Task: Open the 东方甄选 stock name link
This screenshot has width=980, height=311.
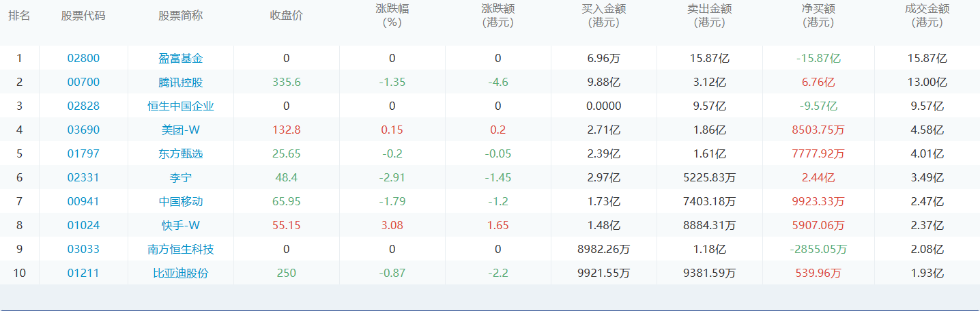Action: point(181,154)
